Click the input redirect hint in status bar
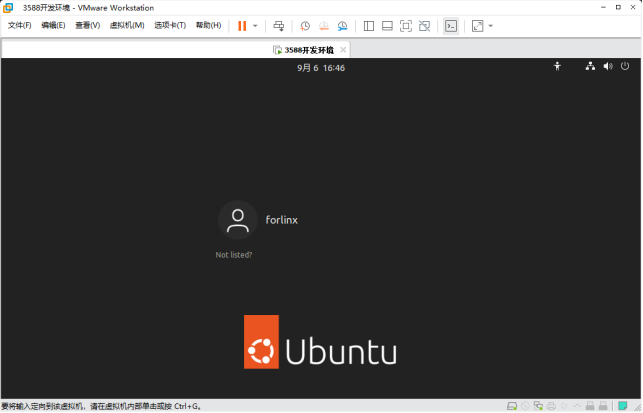 point(101,406)
